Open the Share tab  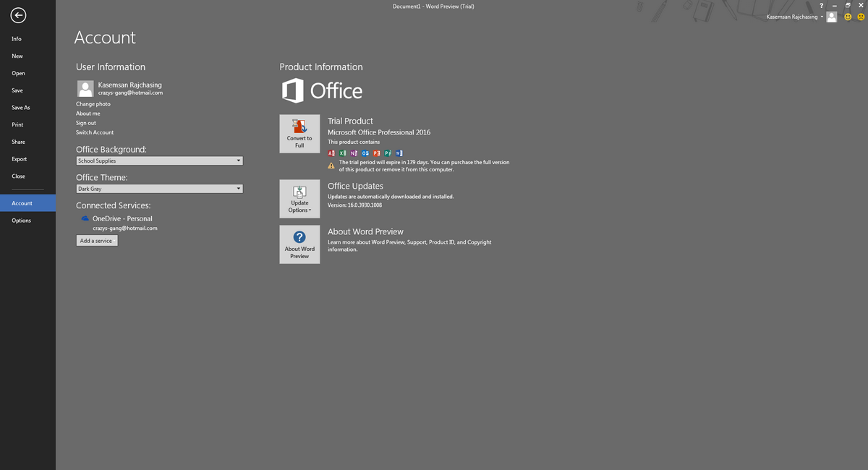(x=27, y=142)
